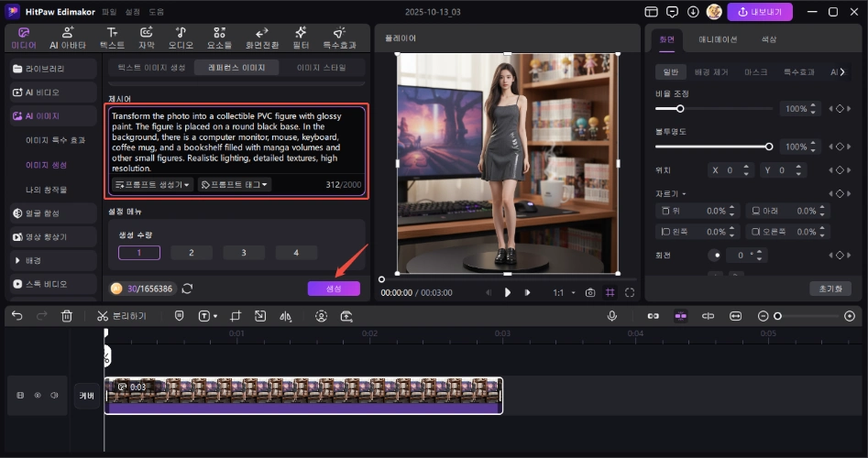Open the download icon in the title bar
The height and width of the screenshot is (458, 868).
694,13
